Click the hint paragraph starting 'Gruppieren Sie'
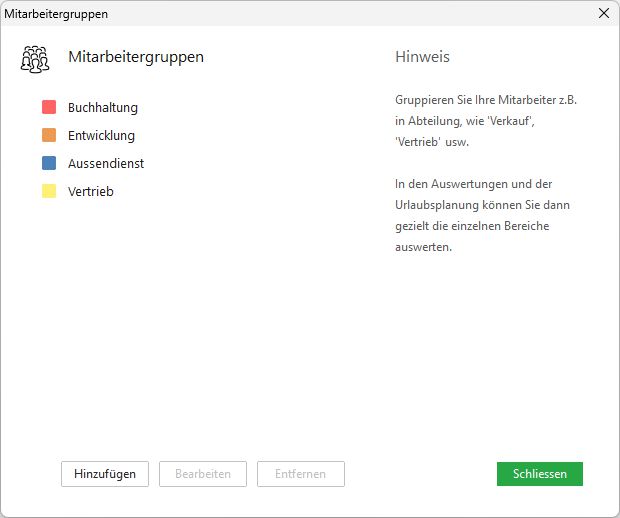Viewport: 620px width, 518px height. (x=467, y=123)
